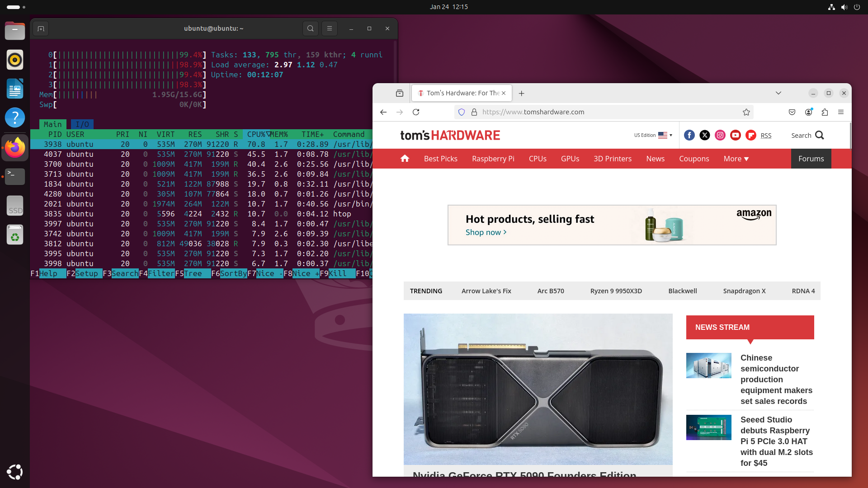Screen dimensions: 868x488
Task: Open LibreOffice Writer in the dock
Action: tap(15, 89)
